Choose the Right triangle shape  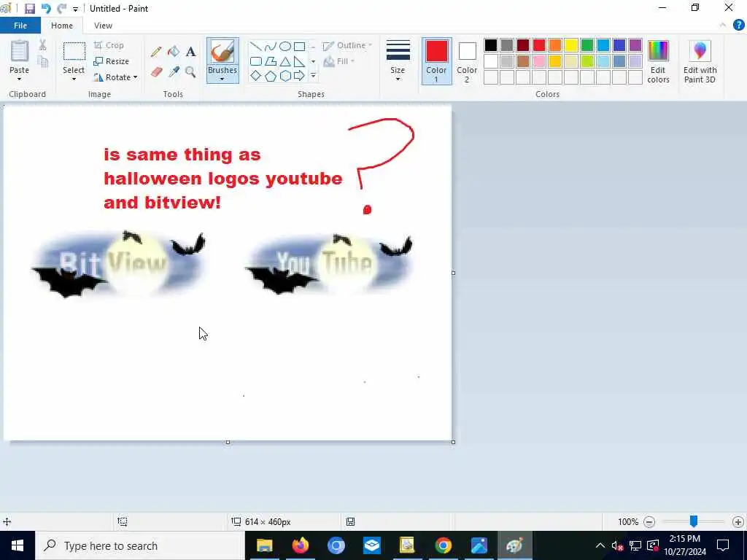tap(299, 61)
